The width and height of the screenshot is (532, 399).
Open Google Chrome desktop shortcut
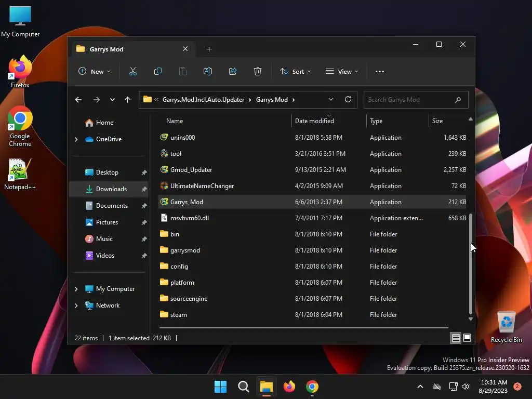point(20,126)
